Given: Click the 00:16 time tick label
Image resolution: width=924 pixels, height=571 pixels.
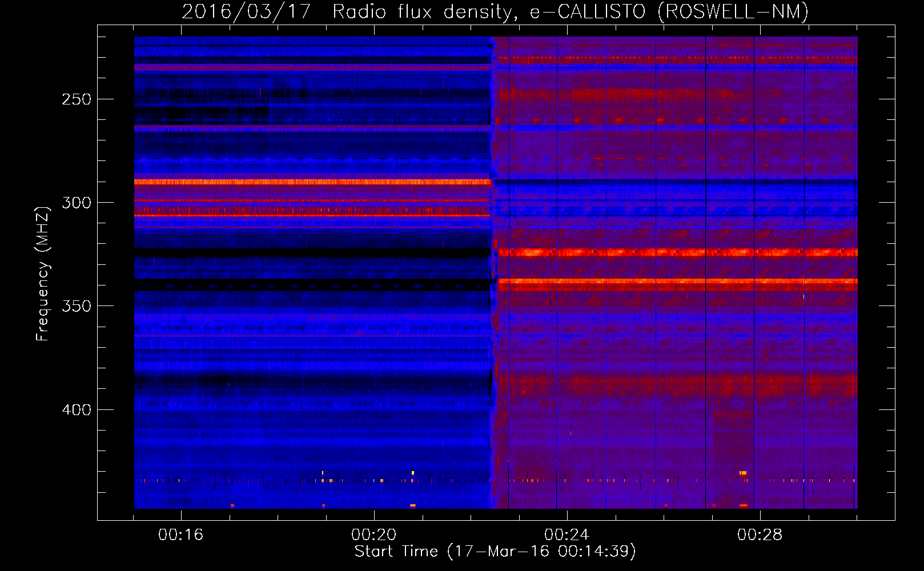Looking at the screenshot, I should point(181,535).
